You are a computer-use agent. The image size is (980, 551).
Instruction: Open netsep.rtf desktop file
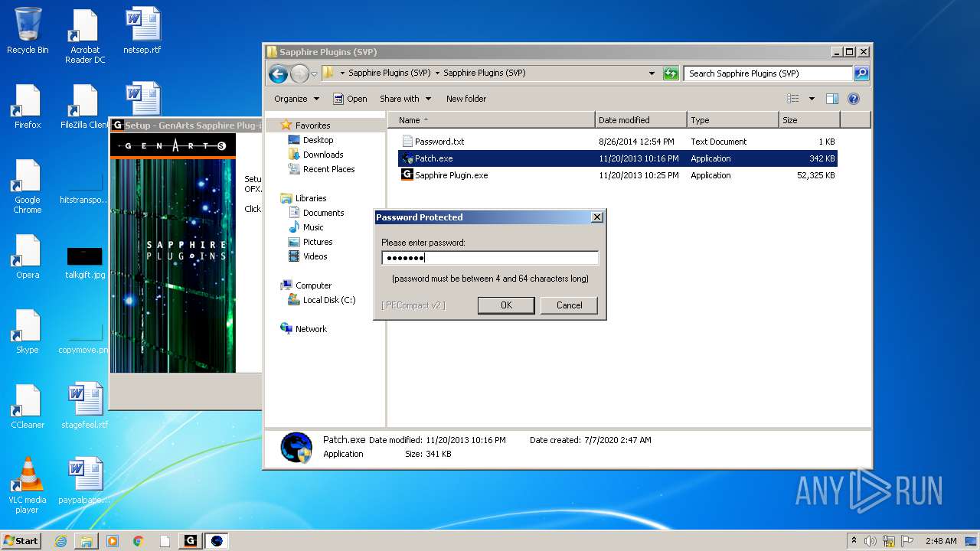(142, 31)
